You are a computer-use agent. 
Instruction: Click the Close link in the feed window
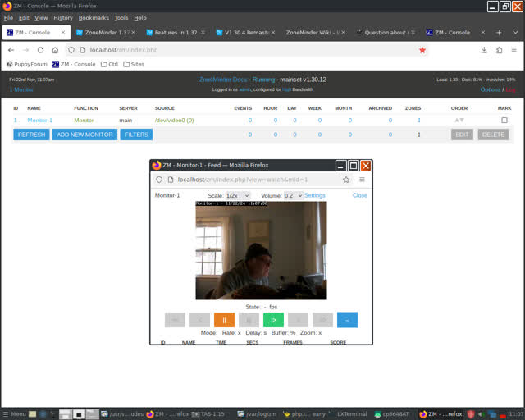[x=360, y=195]
